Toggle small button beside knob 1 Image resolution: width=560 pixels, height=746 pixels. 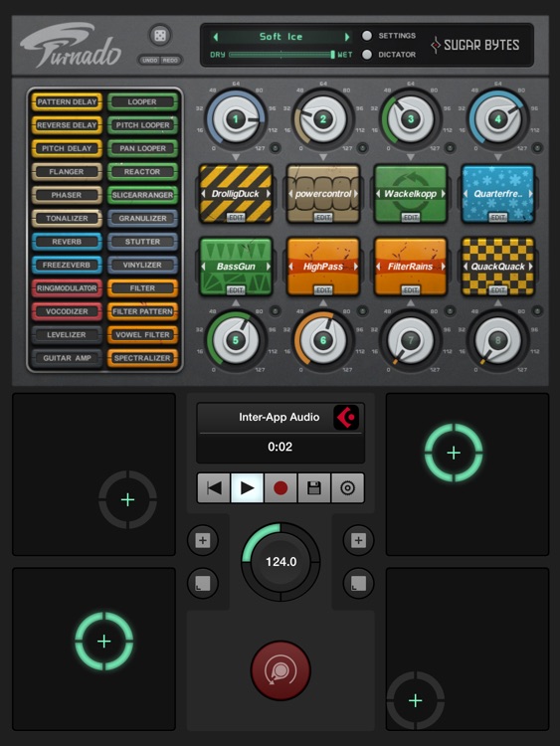pos(276,148)
